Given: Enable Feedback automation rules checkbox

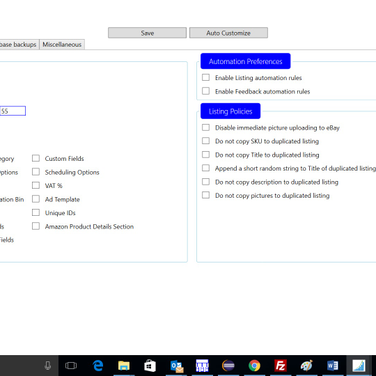Looking at the screenshot, I should [x=206, y=91].
